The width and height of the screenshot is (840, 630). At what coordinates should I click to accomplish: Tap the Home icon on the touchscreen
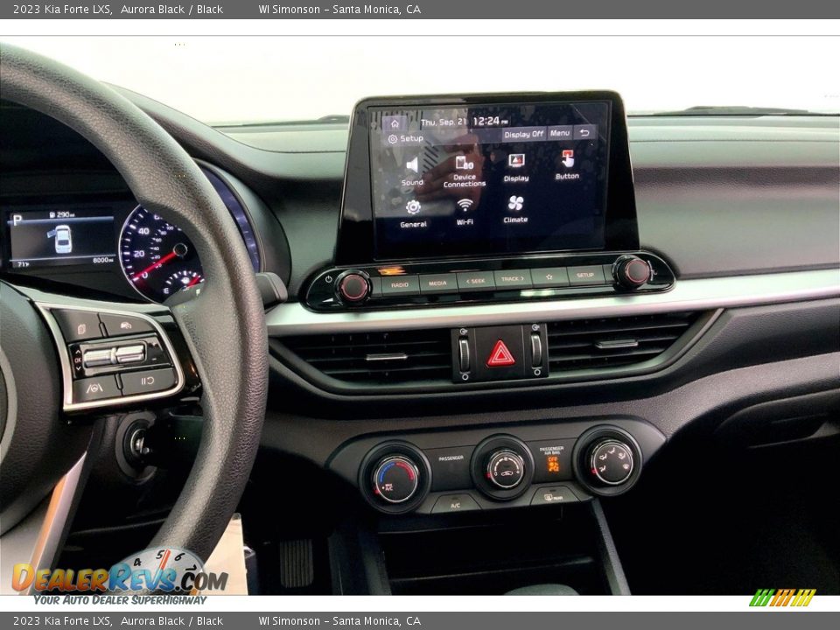(395, 123)
